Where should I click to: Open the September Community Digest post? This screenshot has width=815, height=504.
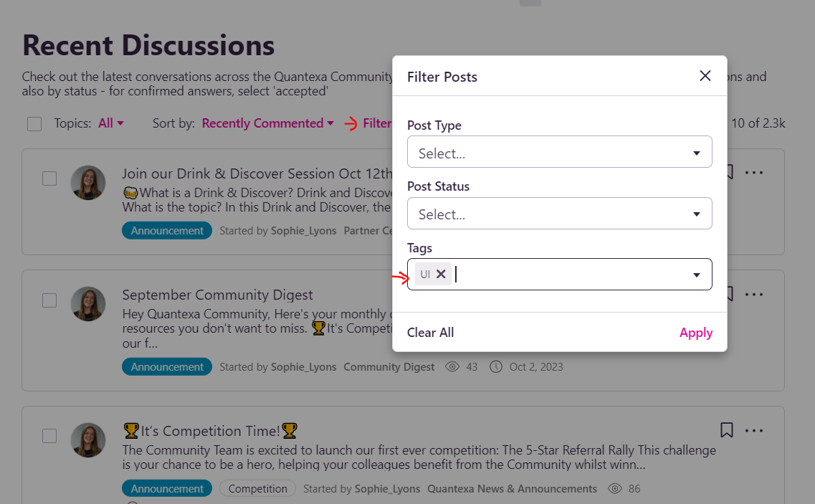pos(217,295)
